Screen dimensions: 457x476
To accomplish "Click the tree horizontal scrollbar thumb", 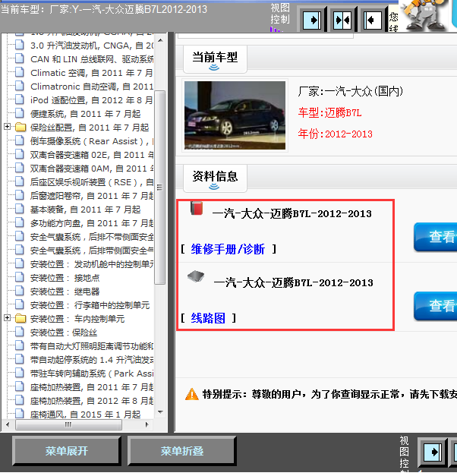I will click(68, 424).
